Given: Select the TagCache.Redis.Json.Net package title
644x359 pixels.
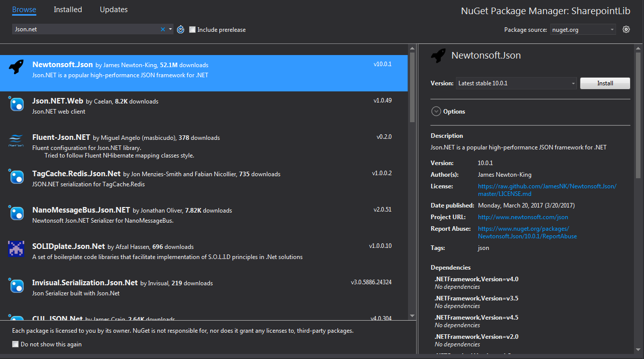Looking at the screenshot, I should (77, 174).
